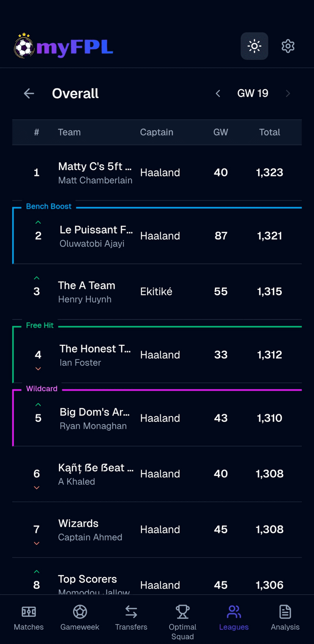Advance to next gameweek using right chevron
This screenshot has width=314, height=644.
pos(288,93)
